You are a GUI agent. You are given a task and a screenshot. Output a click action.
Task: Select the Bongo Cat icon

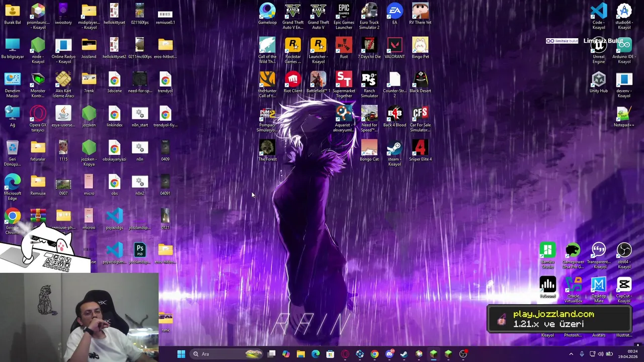tap(369, 151)
